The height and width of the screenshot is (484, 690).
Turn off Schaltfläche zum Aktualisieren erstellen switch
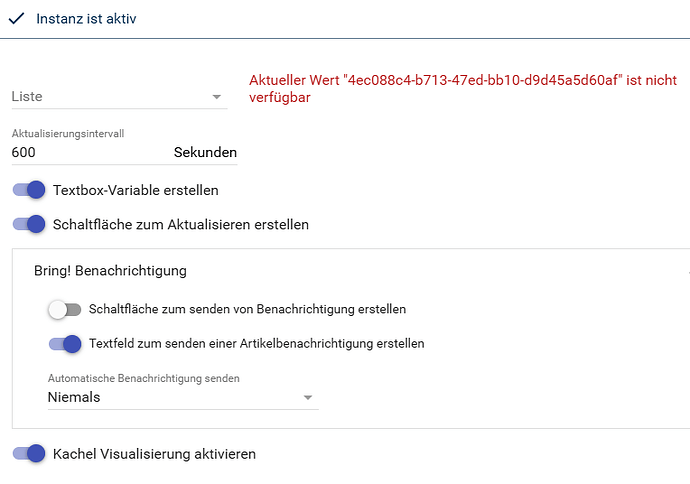point(29,224)
